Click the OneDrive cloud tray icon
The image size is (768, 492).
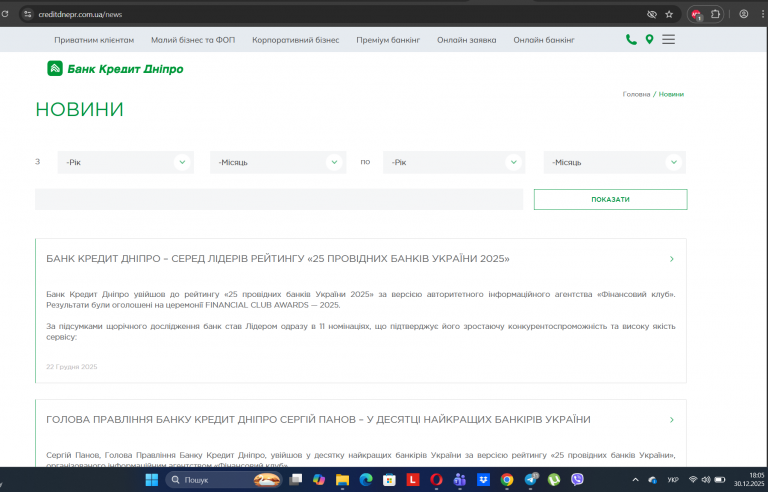pos(652,480)
